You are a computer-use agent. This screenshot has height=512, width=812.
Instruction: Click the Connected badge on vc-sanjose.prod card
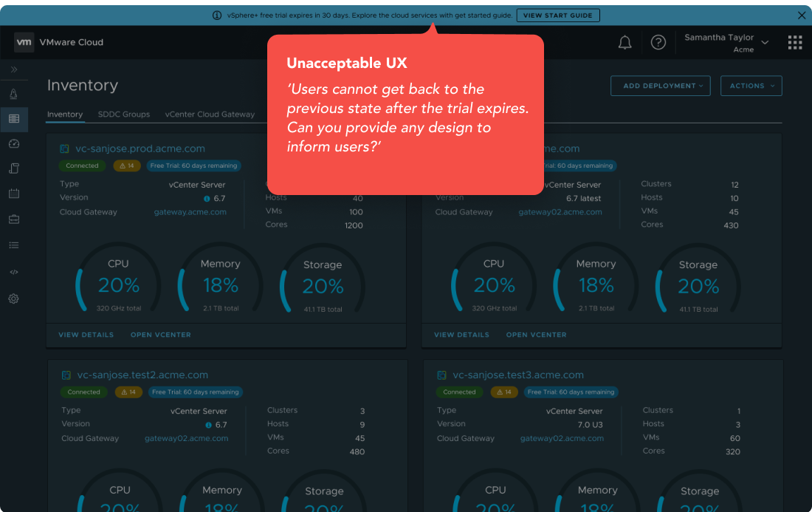tap(82, 165)
